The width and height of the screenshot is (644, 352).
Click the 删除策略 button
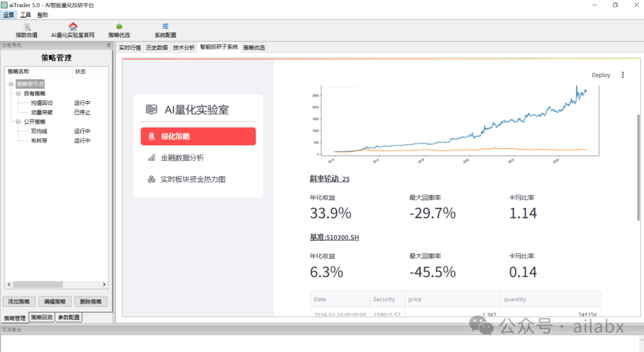[x=91, y=301]
